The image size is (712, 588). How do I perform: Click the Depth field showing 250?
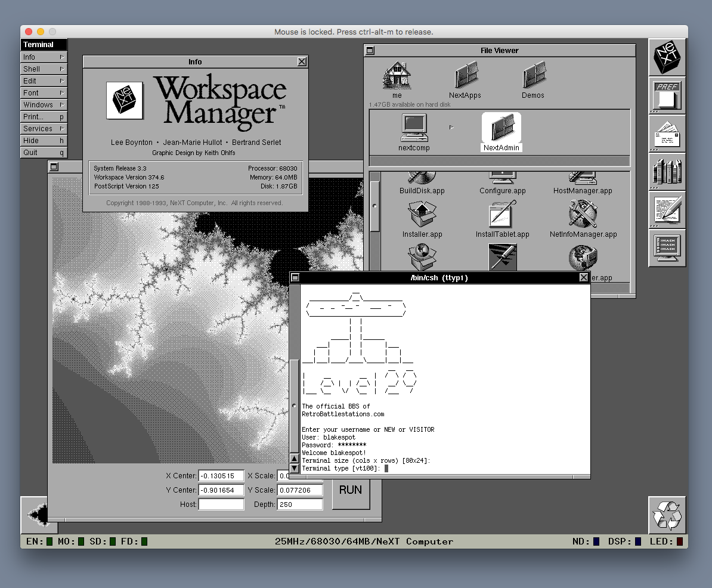300,504
